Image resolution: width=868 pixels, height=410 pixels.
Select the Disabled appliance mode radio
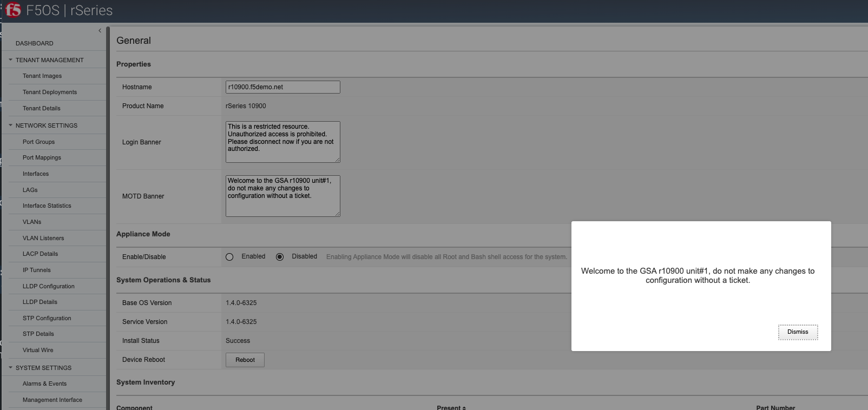[280, 257]
